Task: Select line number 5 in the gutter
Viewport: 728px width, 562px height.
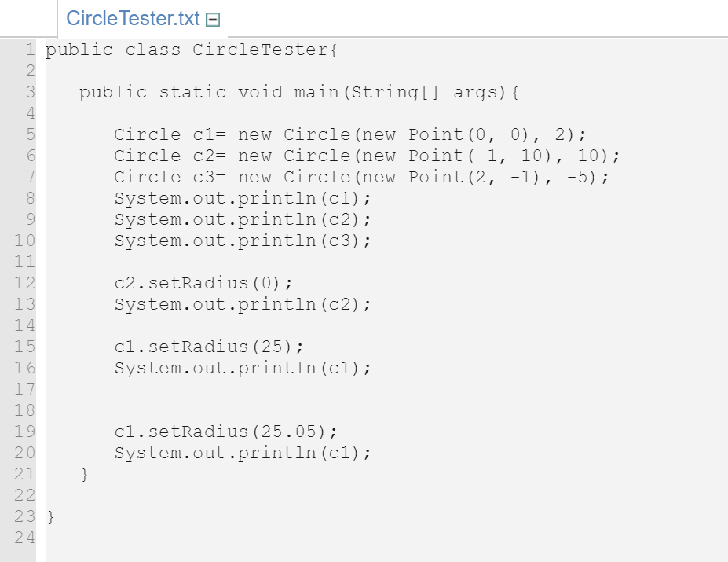Action: pyautogui.click(x=30, y=134)
